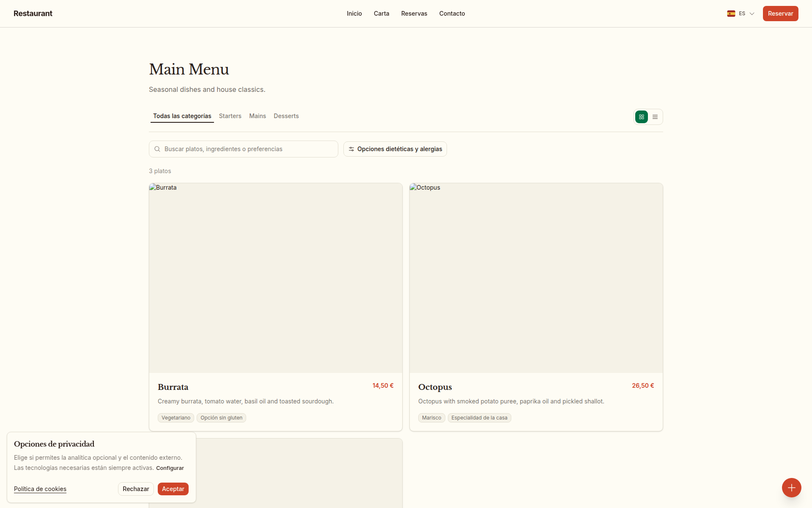Click the red floating plus button

(x=792, y=488)
